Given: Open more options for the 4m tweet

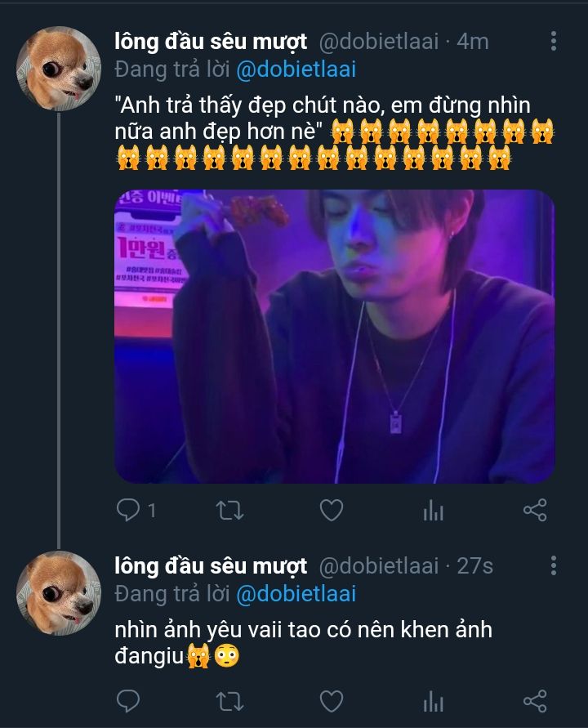Looking at the screenshot, I should pos(554,42).
